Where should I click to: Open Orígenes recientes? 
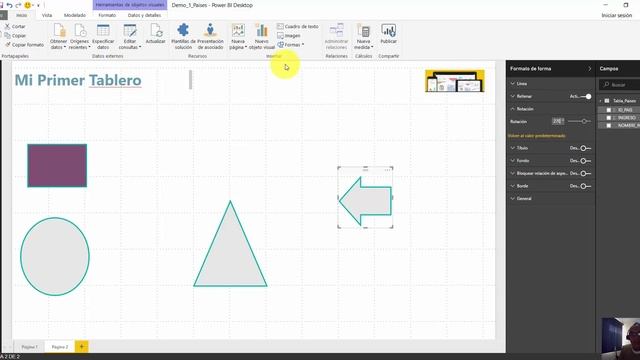point(80,36)
